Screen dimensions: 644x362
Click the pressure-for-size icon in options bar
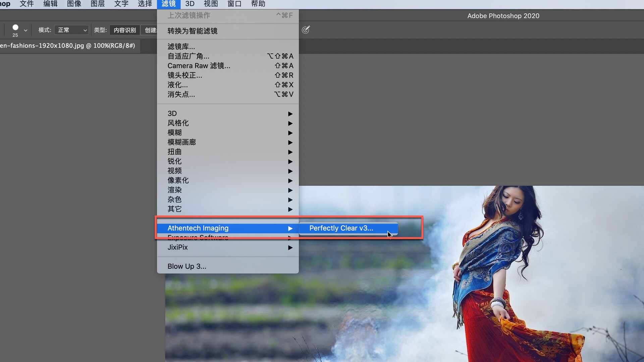click(x=306, y=30)
